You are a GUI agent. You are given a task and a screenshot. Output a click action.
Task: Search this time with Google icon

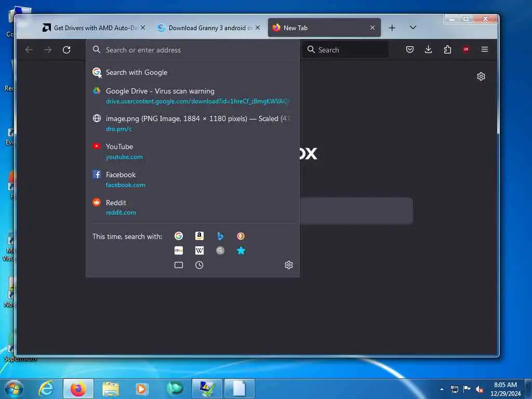(x=179, y=236)
